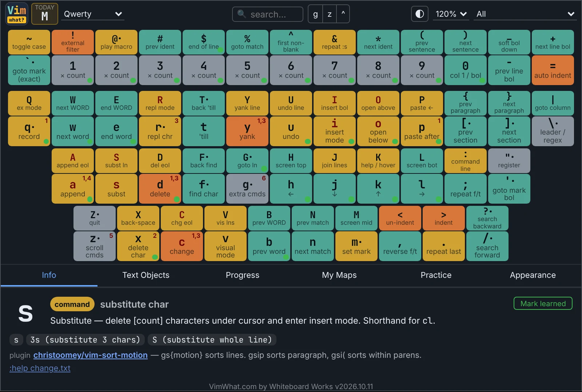This screenshot has height=392, width=582.
Task: Open the :help change.txt link
Action: pyautogui.click(x=40, y=368)
